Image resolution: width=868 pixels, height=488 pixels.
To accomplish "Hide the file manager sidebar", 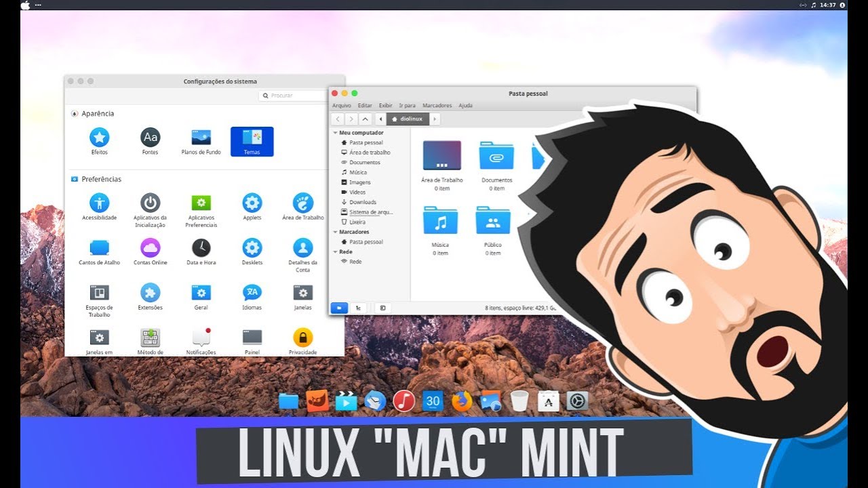I will (382, 308).
